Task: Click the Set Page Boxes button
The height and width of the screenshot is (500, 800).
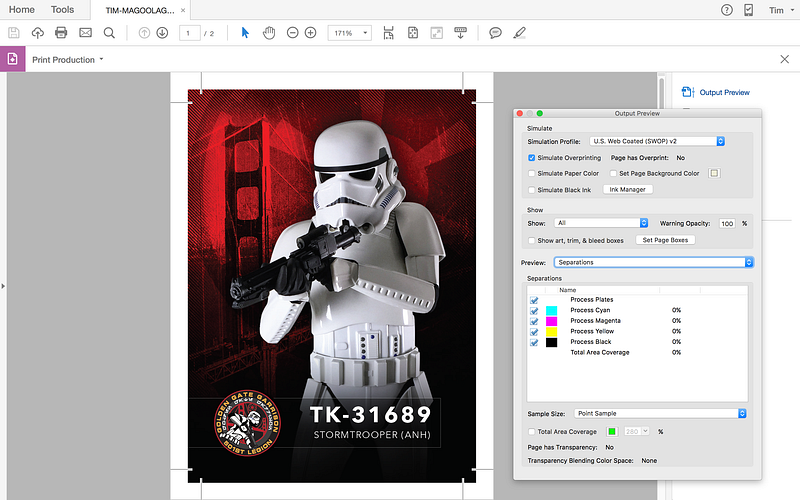Action: click(x=665, y=240)
